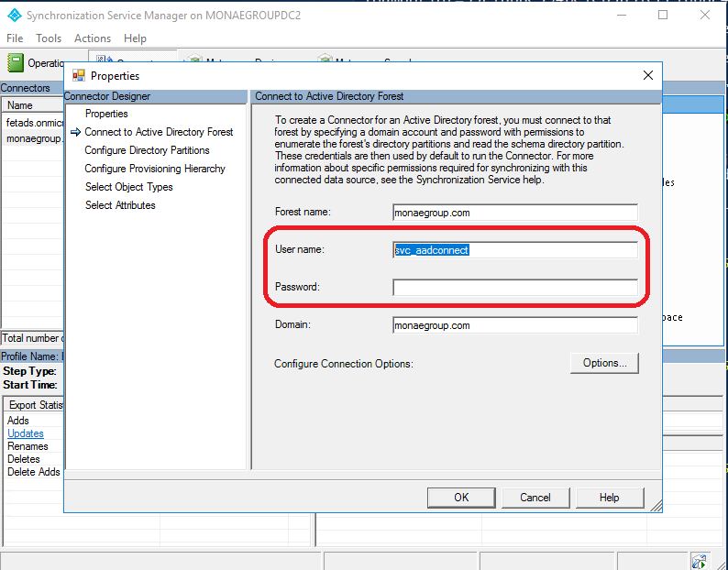Go to Select Object Types page
728x570 pixels.
point(128,187)
